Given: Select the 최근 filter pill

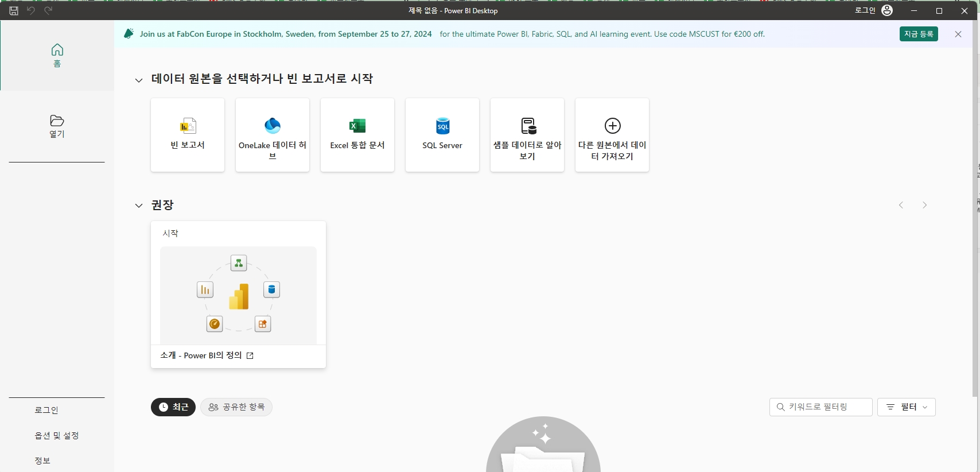Looking at the screenshot, I should 173,407.
